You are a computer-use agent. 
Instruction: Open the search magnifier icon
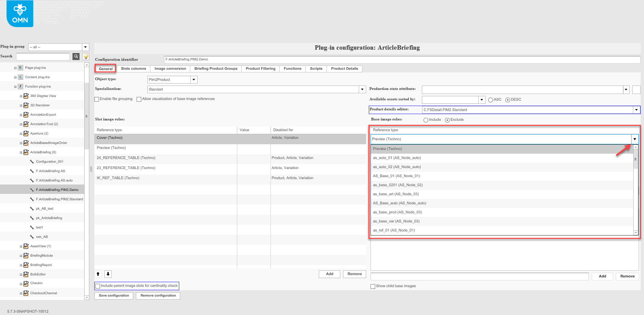pyautogui.click(x=76, y=56)
